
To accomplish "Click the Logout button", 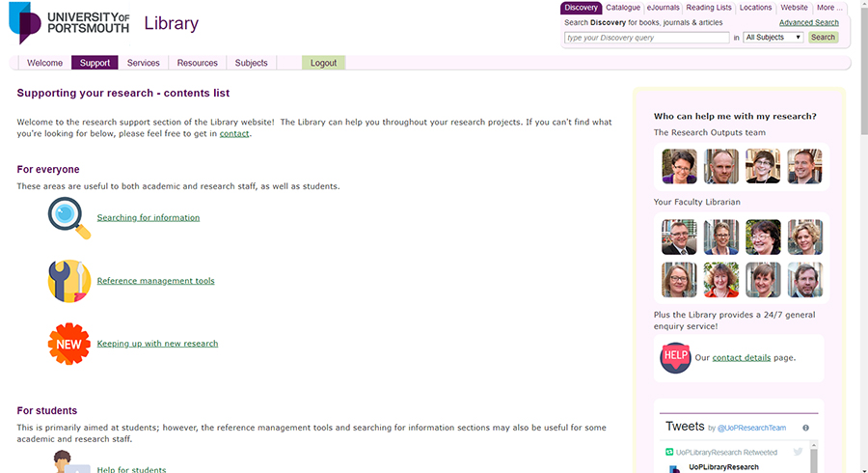I will [x=323, y=63].
